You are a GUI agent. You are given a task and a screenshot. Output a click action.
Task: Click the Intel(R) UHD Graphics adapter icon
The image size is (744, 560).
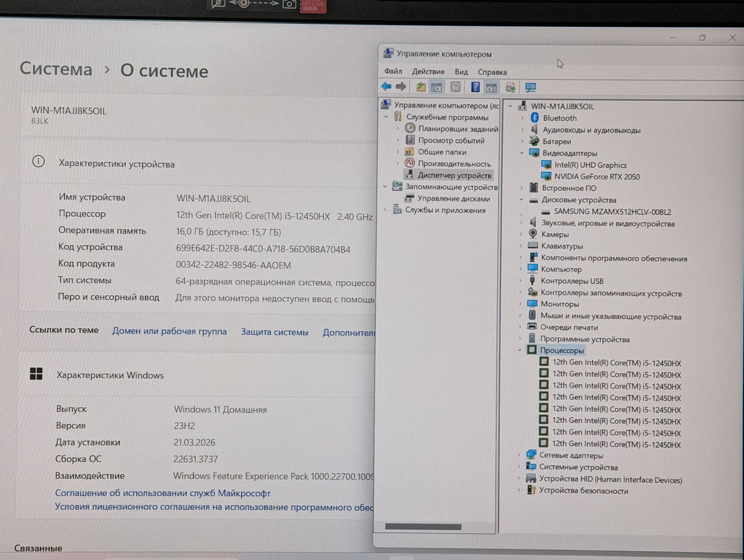546,164
